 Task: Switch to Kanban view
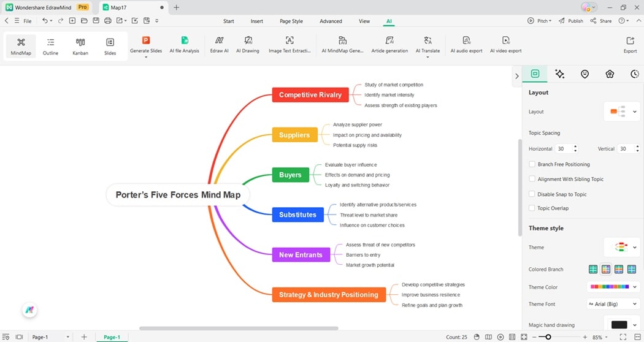coord(80,46)
